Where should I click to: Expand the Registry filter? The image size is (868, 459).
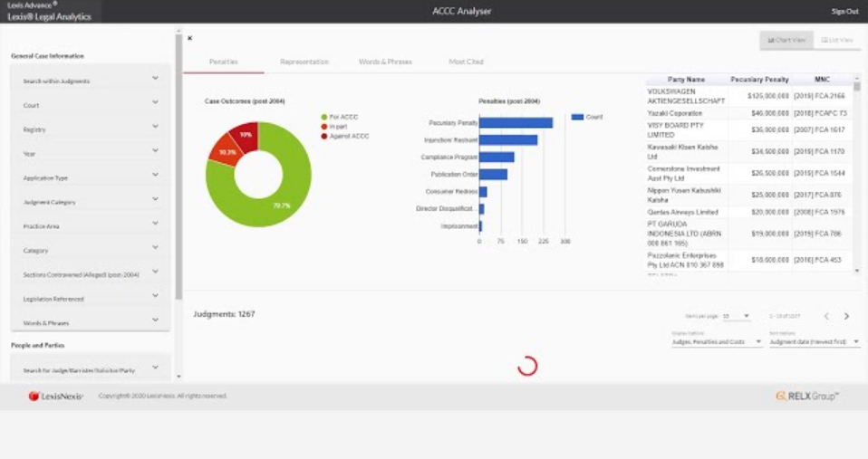91,129
